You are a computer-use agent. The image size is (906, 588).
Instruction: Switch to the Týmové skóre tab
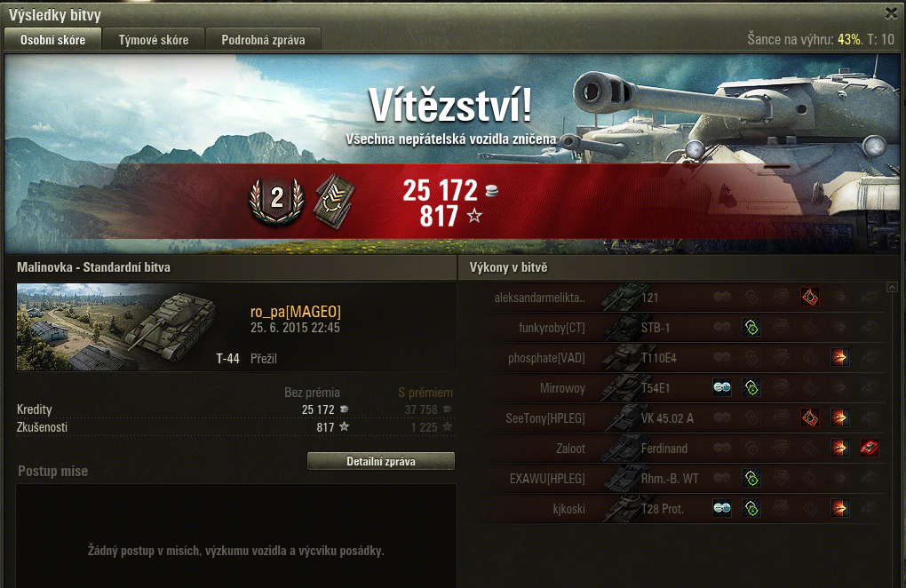(x=153, y=39)
